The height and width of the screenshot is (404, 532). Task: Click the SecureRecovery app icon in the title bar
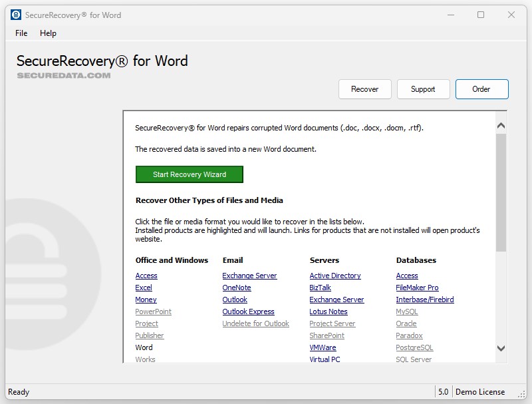tap(17, 14)
